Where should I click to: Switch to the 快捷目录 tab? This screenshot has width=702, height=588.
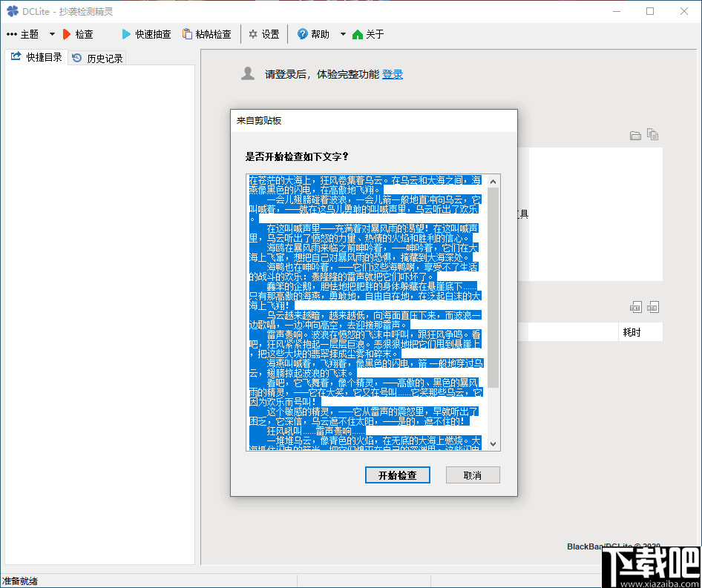pyautogui.click(x=36, y=57)
